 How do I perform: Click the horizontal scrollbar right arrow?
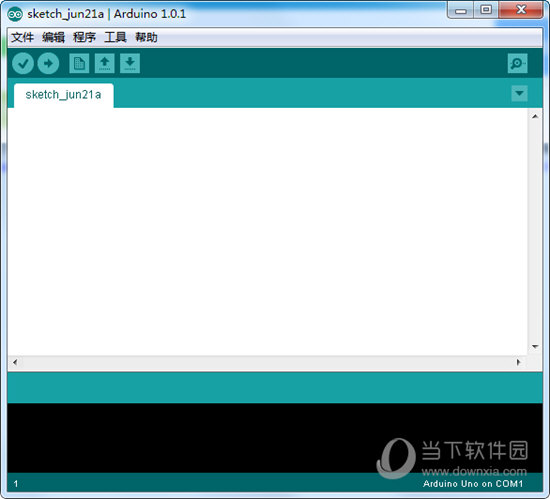coord(518,362)
